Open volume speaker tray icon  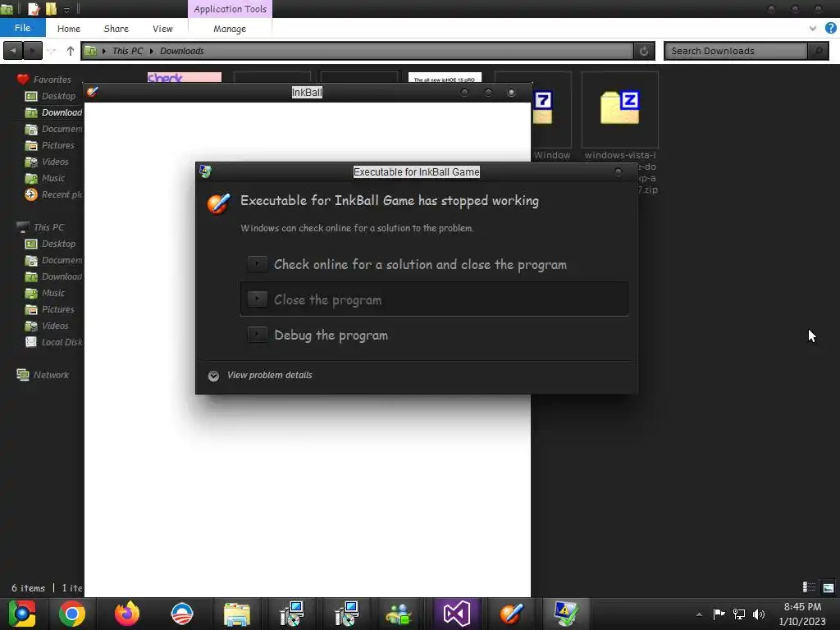759,614
